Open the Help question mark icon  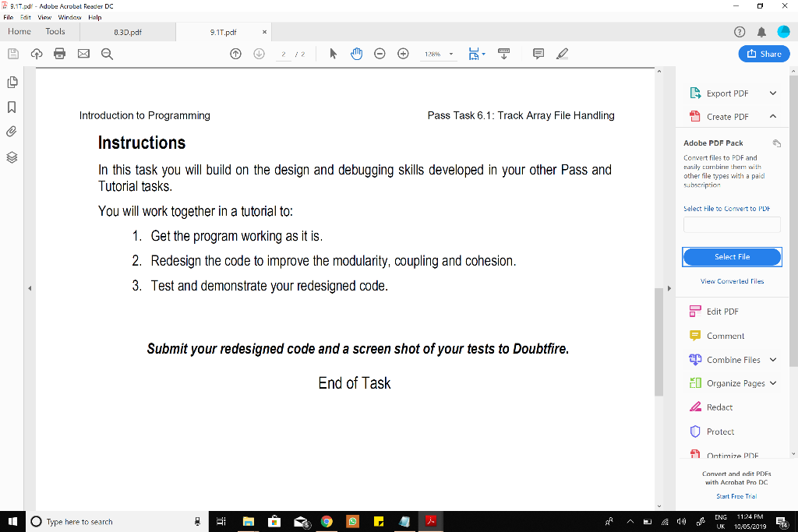[740, 32]
